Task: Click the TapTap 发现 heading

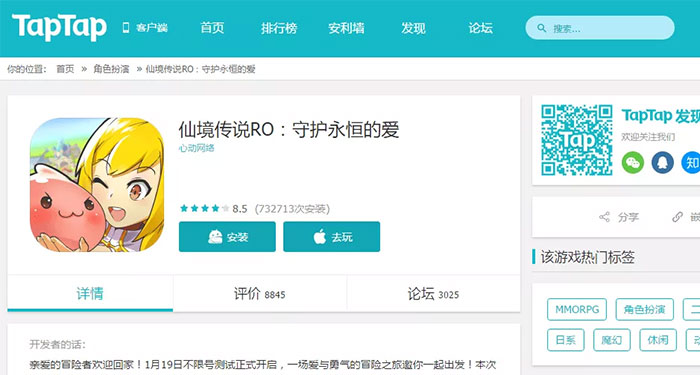Action: pyautogui.click(x=661, y=116)
